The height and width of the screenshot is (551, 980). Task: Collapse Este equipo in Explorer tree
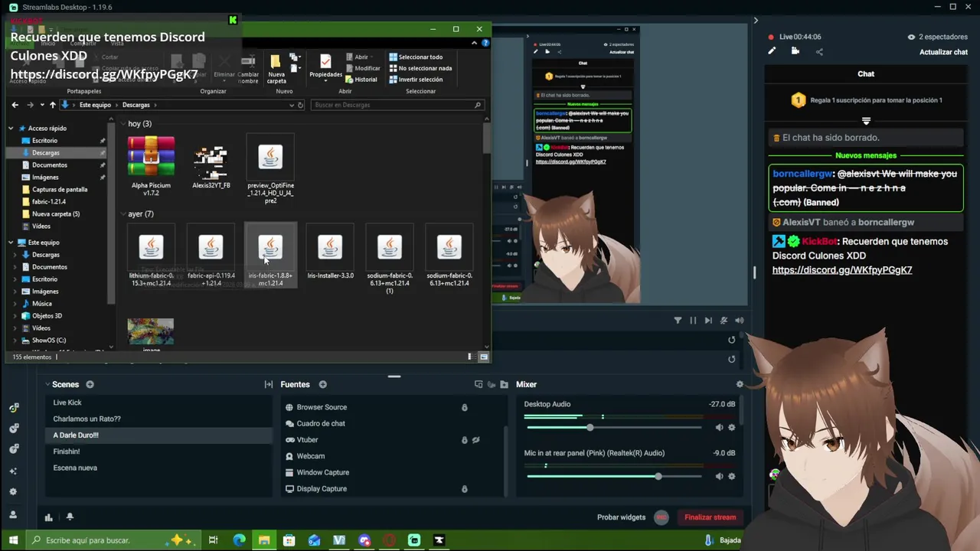click(x=11, y=243)
